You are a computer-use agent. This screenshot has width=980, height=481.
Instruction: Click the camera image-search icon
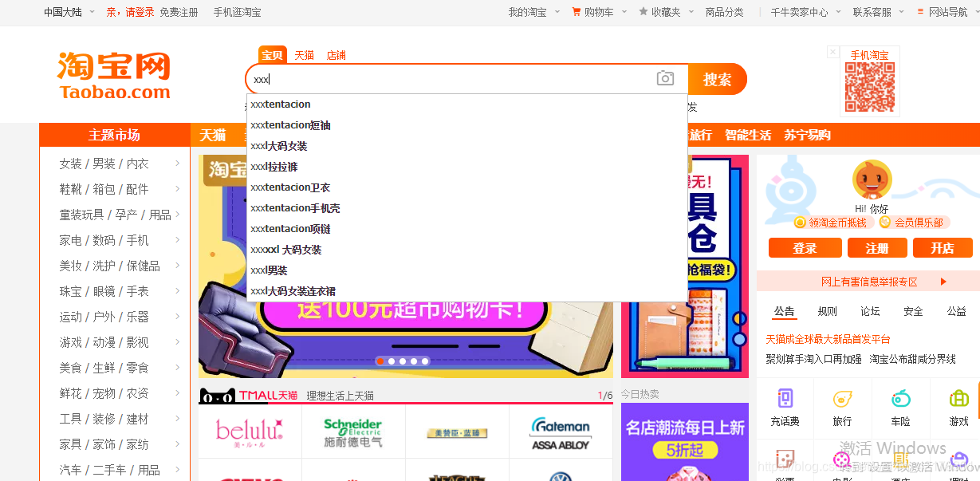coord(665,78)
